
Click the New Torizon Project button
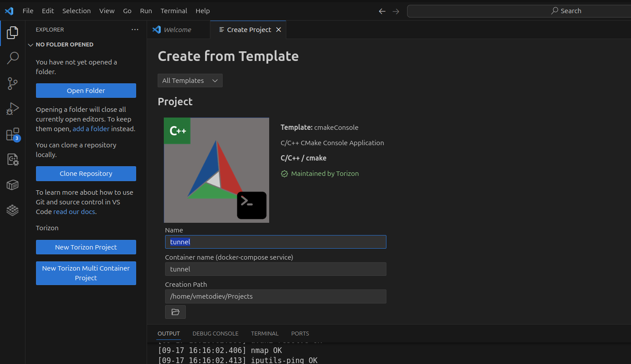tap(86, 247)
